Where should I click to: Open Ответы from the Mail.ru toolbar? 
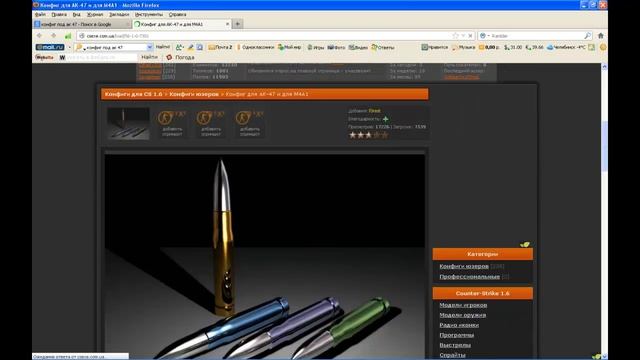click(x=383, y=47)
